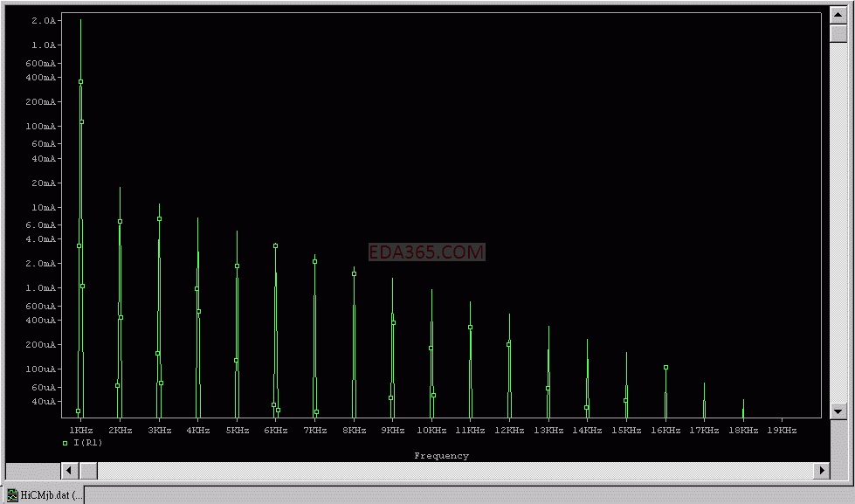Click the 2.0A y-axis label

(45, 21)
